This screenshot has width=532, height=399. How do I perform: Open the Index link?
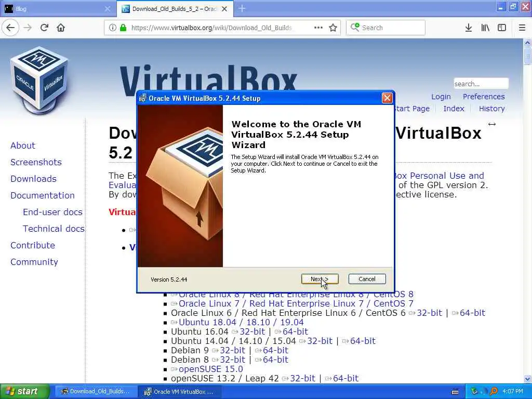tap(454, 109)
